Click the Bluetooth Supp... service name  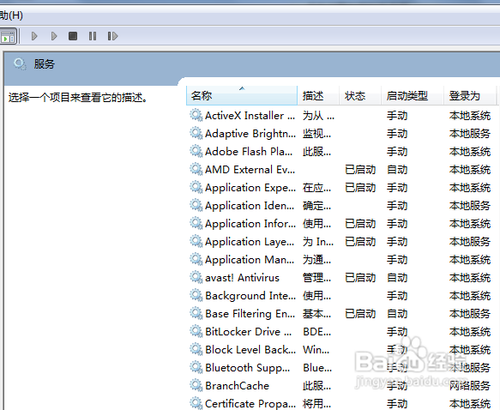[x=248, y=368]
